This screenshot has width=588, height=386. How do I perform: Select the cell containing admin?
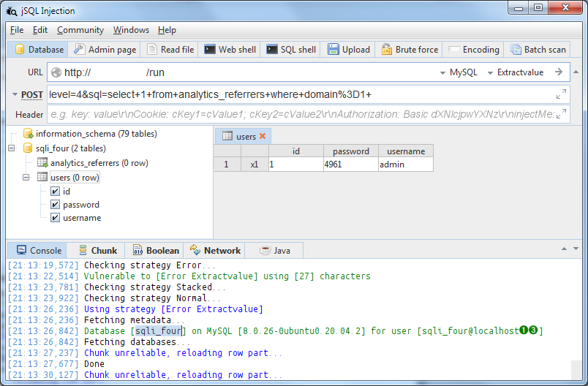[x=406, y=164]
